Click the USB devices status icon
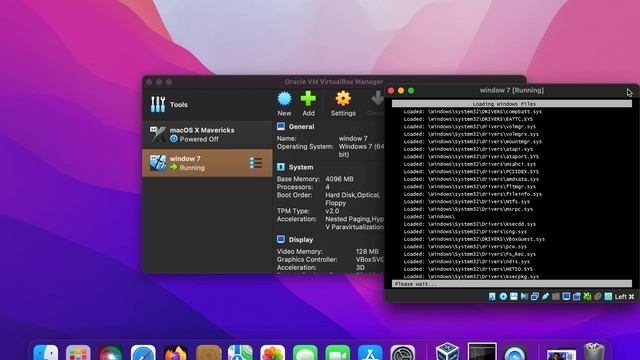This screenshot has width=640, height=360. coord(545,296)
